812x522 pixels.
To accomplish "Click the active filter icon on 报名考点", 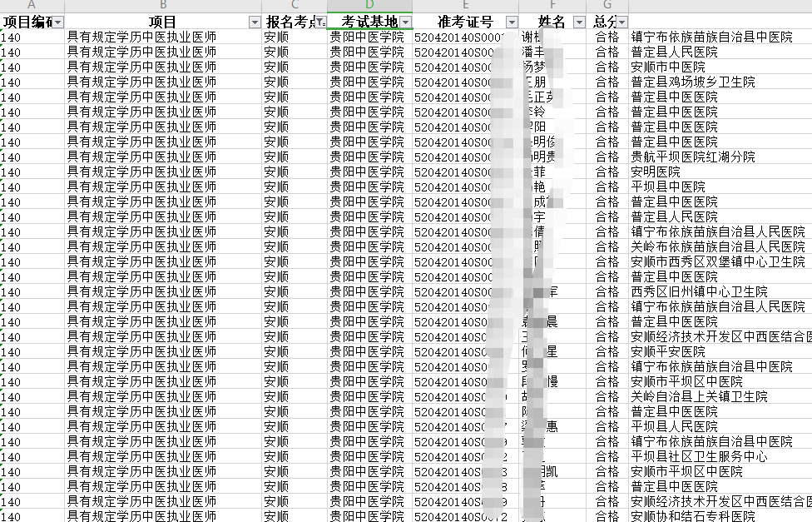I will pyautogui.click(x=320, y=22).
